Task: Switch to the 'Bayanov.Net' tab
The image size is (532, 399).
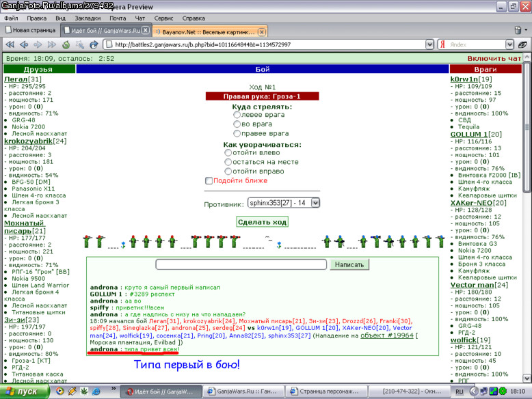Action: [210, 32]
